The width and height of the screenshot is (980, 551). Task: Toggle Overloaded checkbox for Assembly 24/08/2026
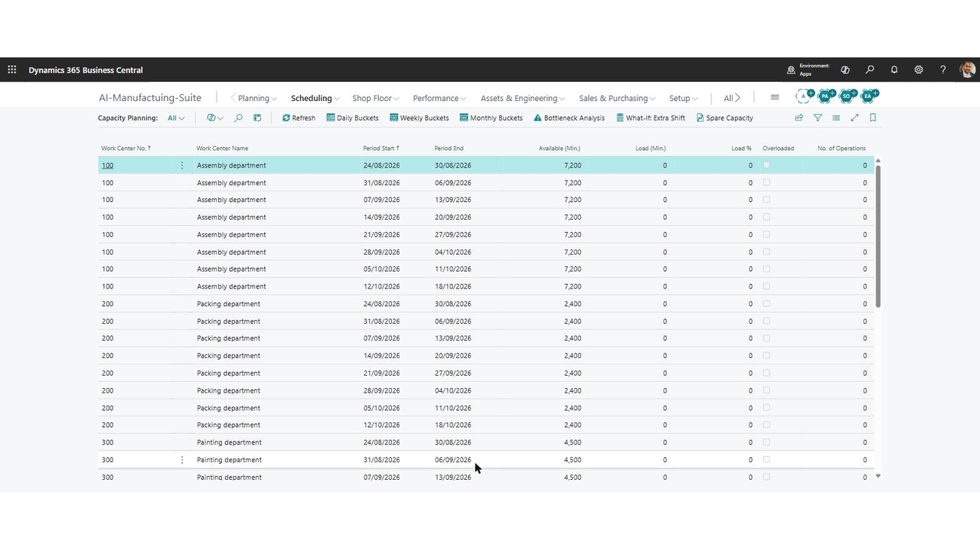pyautogui.click(x=766, y=165)
